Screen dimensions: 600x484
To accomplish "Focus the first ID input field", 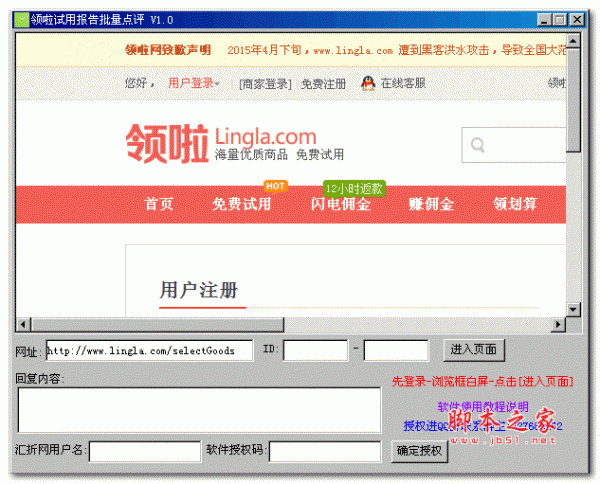I will pyautogui.click(x=316, y=350).
